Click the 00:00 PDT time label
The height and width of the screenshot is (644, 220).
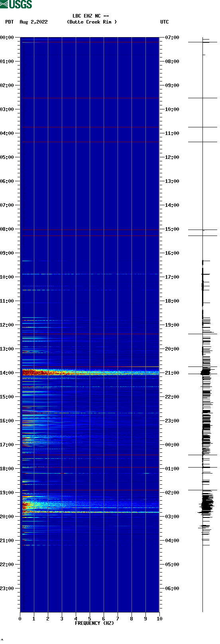(x=7, y=38)
